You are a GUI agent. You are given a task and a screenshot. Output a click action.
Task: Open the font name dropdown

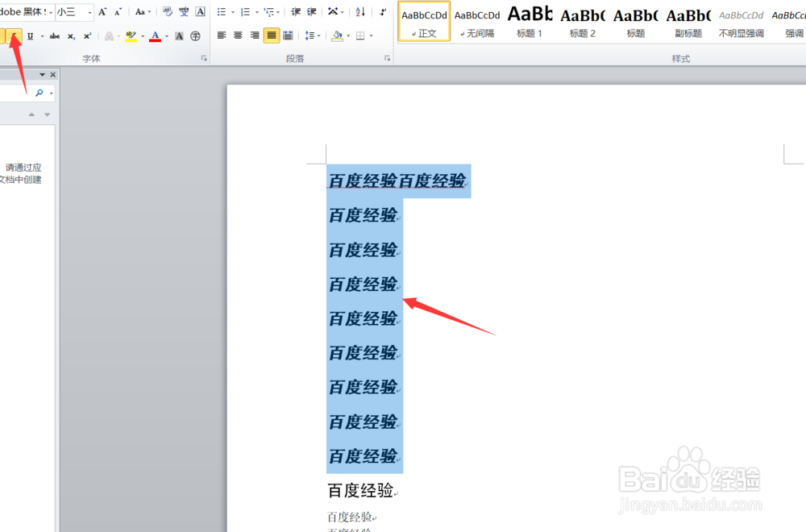click(x=51, y=12)
